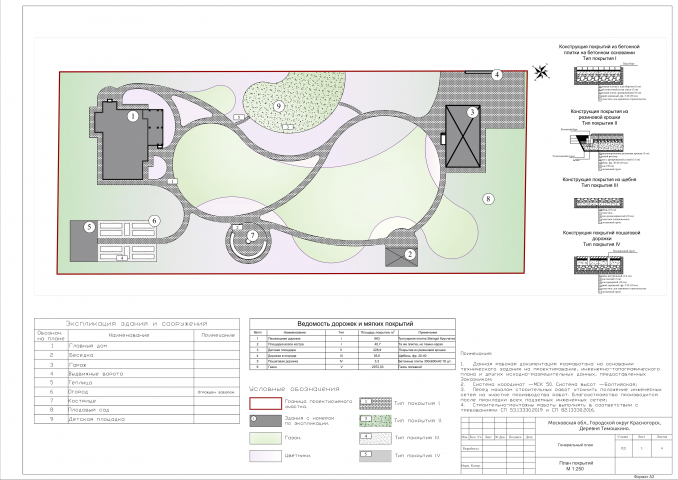The width and height of the screenshot is (678, 480).
Task: Click the Тип покрытия IV hatch sample
Action: tap(375, 456)
